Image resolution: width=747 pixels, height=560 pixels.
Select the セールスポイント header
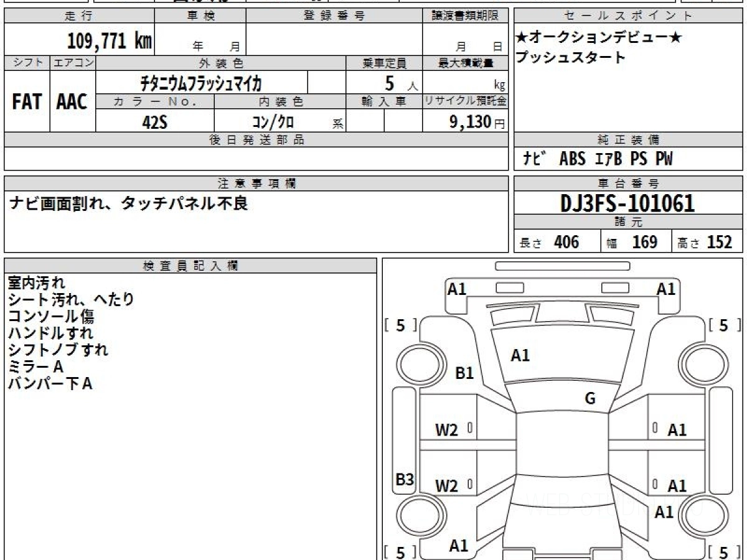point(628,16)
